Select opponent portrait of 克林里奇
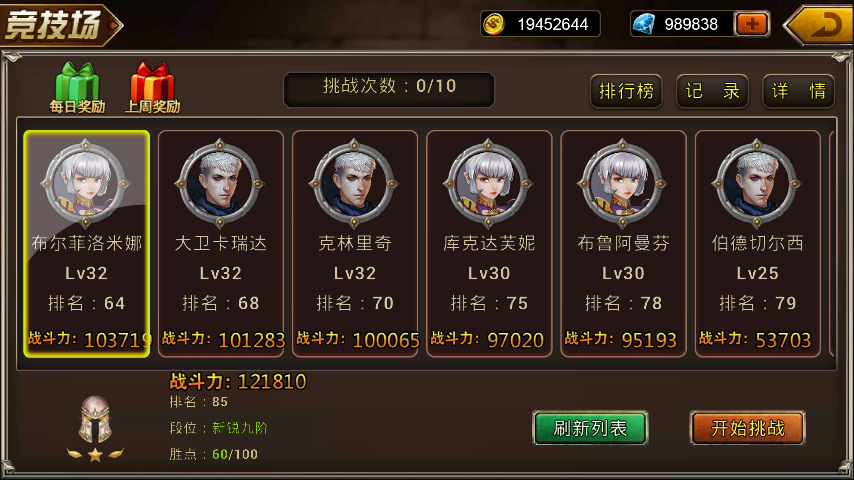Image resolution: width=854 pixels, height=480 pixels. [355, 184]
